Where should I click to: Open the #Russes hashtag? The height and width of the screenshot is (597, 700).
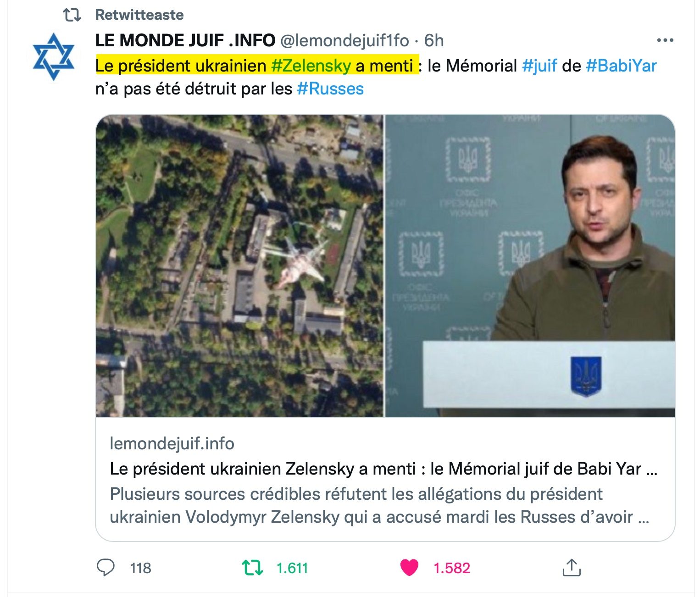click(x=330, y=88)
